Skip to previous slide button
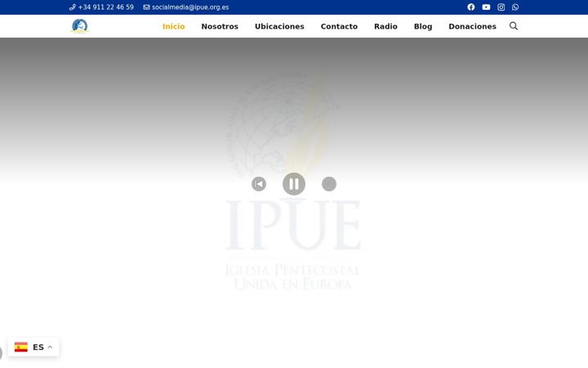Viewport: 588px width, 368px height. coord(259,184)
